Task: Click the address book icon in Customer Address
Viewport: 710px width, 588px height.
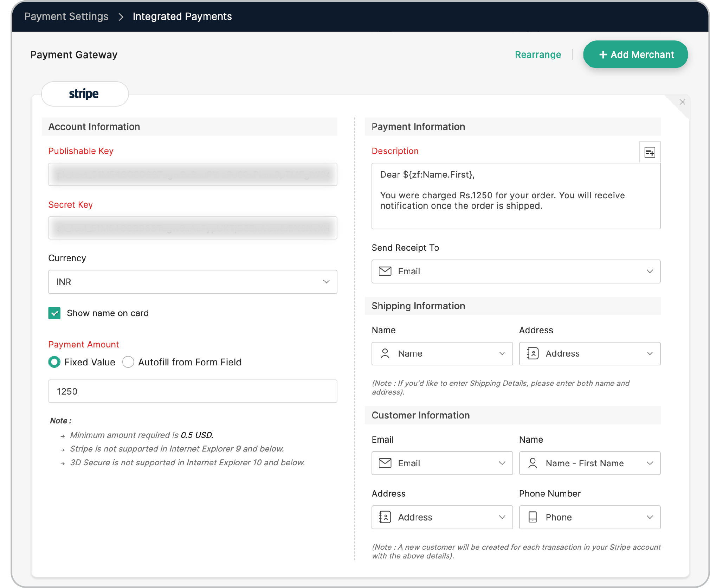Action: tap(385, 517)
